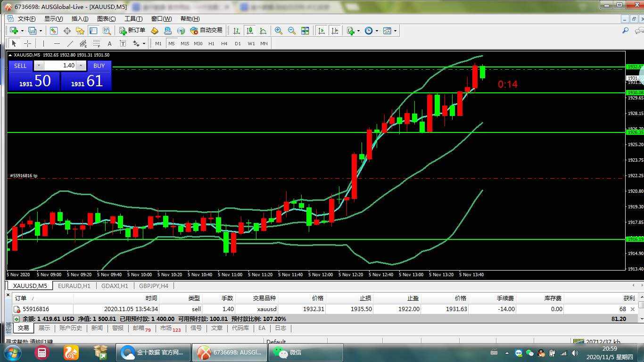The width and height of the screenshot is (644, 362).
Task: Click the tile windows grid icon
Action: tap(305, 31)
